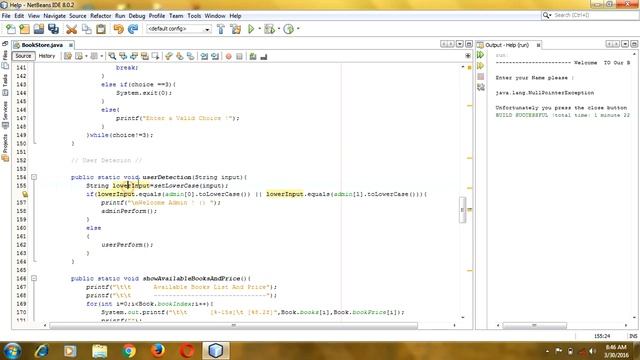Open Services sidebar panel
The height and width of the screenshot is (360, 640).
click(5, 114)
